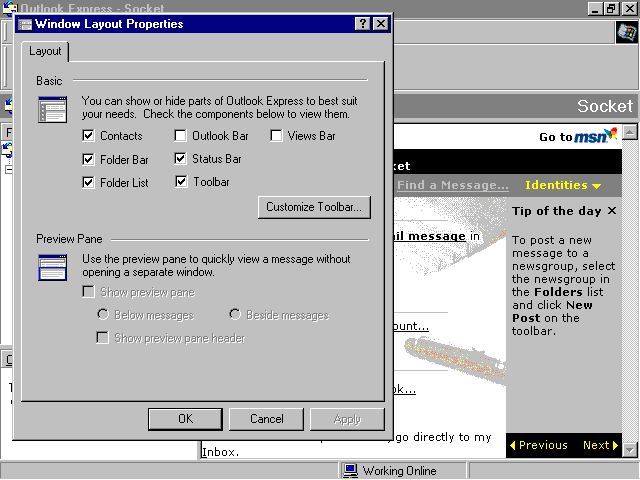Click the disabled Apply button
Viewport: 640px width, 480px height.
[347, 419]
